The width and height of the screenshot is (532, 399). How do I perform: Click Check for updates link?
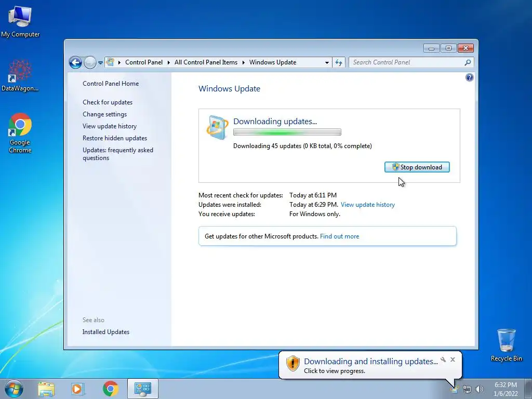point(108,102)
